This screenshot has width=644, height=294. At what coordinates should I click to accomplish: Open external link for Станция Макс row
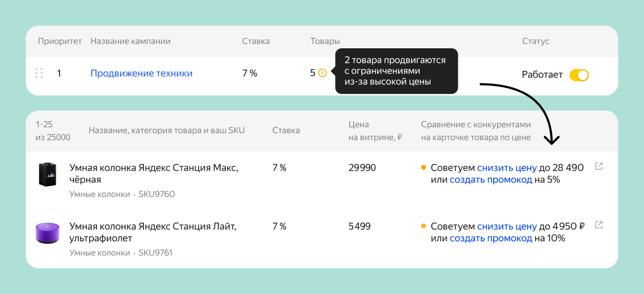(x=599, y=166)
